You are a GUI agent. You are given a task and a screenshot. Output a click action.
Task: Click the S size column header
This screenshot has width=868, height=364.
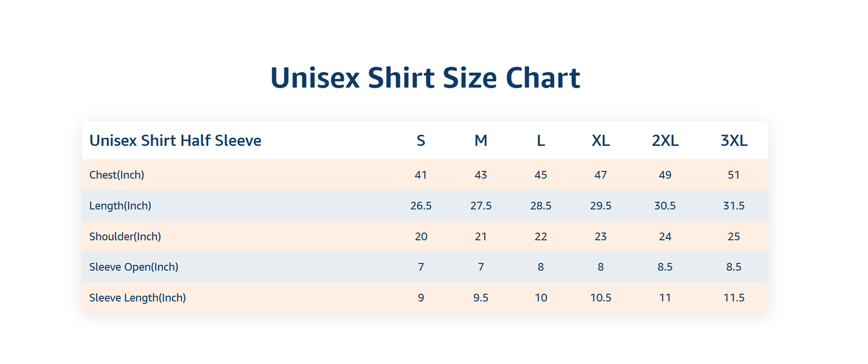point(421,141)
